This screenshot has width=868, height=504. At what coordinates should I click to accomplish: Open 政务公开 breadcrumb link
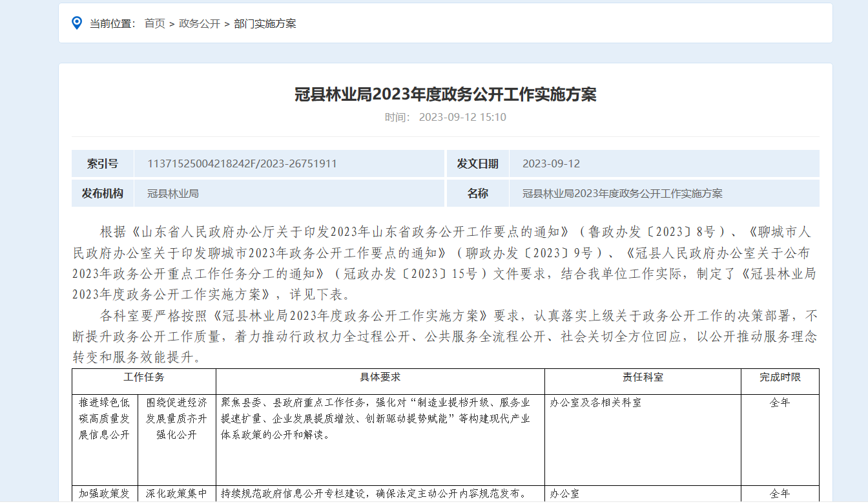point(200,24)
